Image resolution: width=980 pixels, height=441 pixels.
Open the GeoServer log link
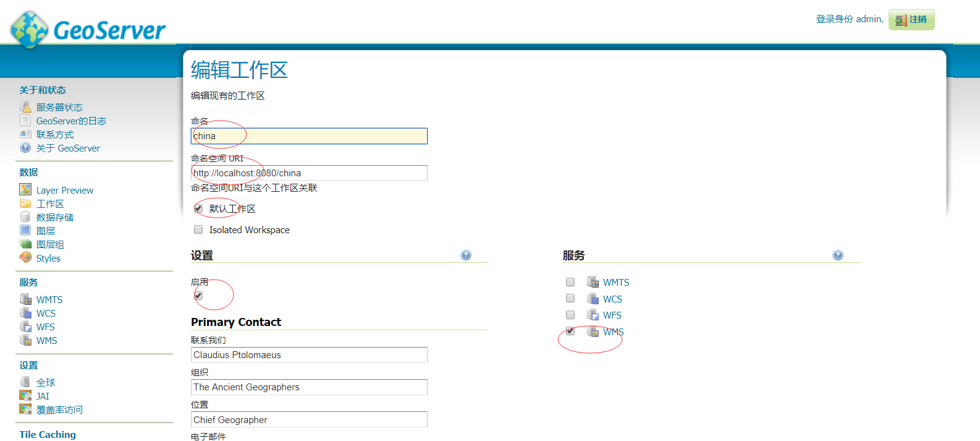[71, 121]
